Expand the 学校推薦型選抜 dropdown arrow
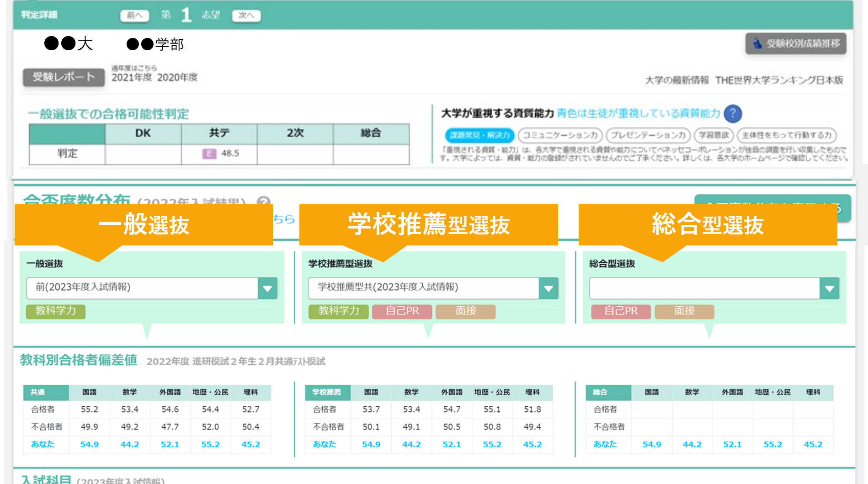 (548, 288)
